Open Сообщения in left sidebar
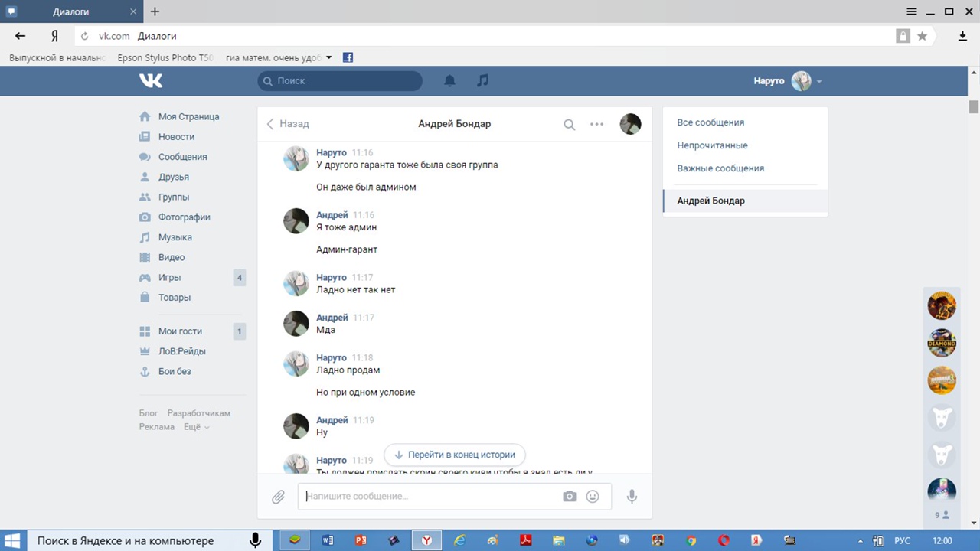This screenshot has width=980, height=551. 182,157
